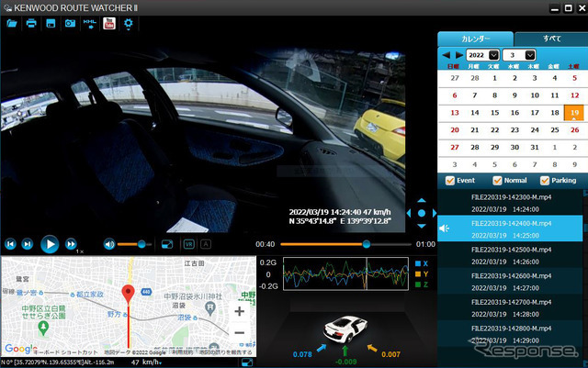Image resolution: width=588 pixels, height=368 pixels.
Task: Select file FILE220319-142500-M.mp4
Action: [x=511, y=255]
